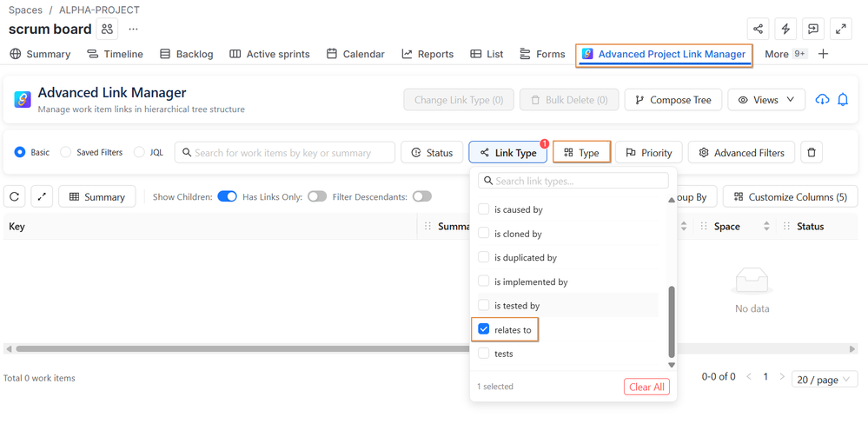The height and width of the screenshot is (437, 868).
Task: Click page number 1
Action: click(765, 377)
